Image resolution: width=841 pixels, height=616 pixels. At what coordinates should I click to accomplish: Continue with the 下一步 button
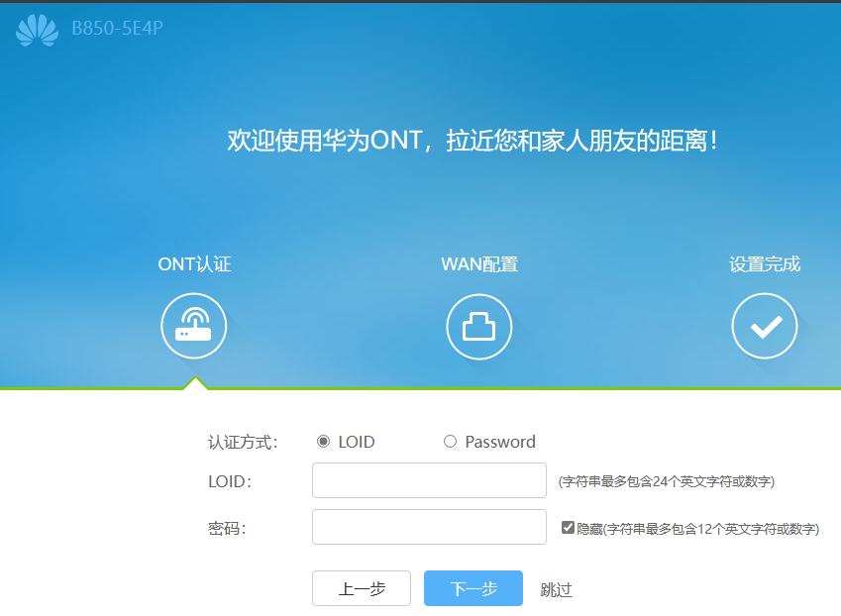[x=473, y=588]
